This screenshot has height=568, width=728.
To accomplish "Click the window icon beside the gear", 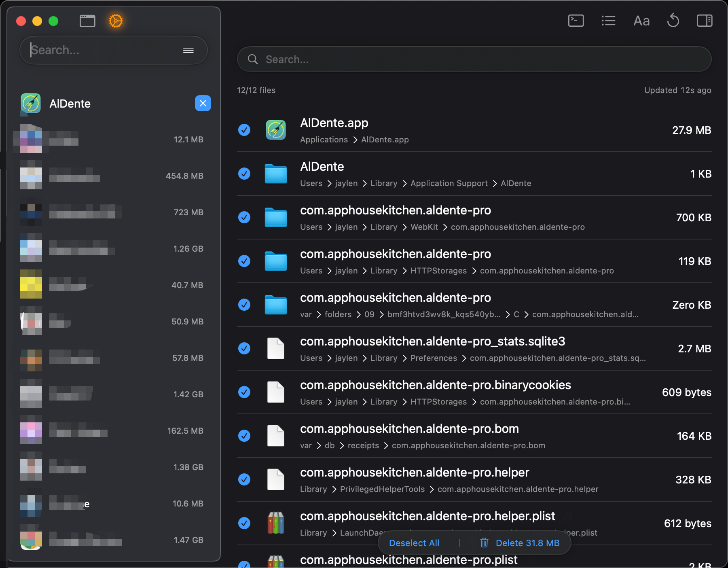I will click(x=87, y=21).
